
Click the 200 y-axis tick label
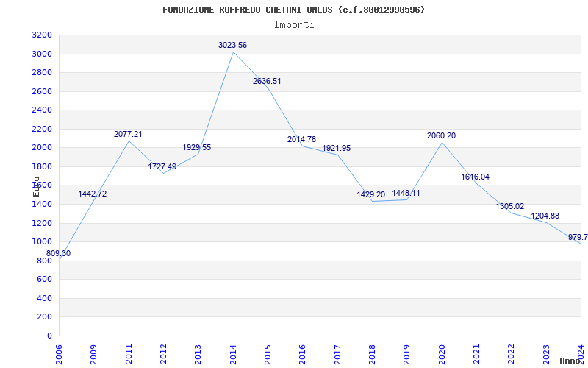[x=46, y=317]
